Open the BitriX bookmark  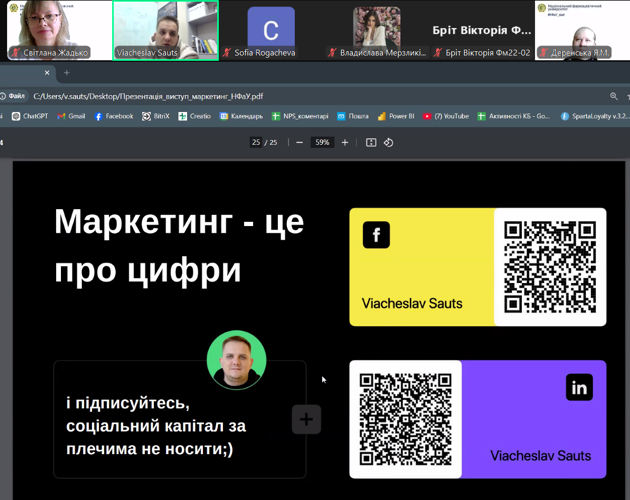coord(155,116)
